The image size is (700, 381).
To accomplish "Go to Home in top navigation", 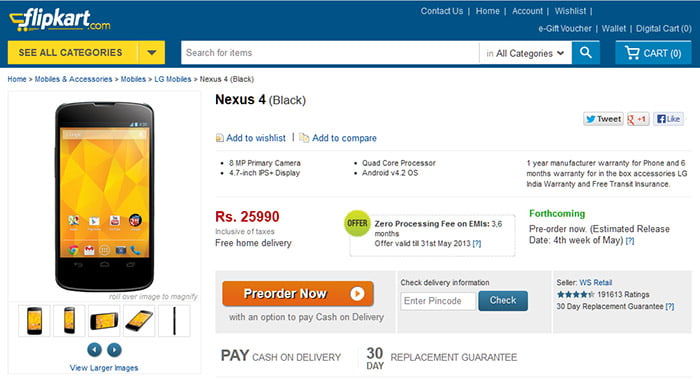I will (488, 11).
